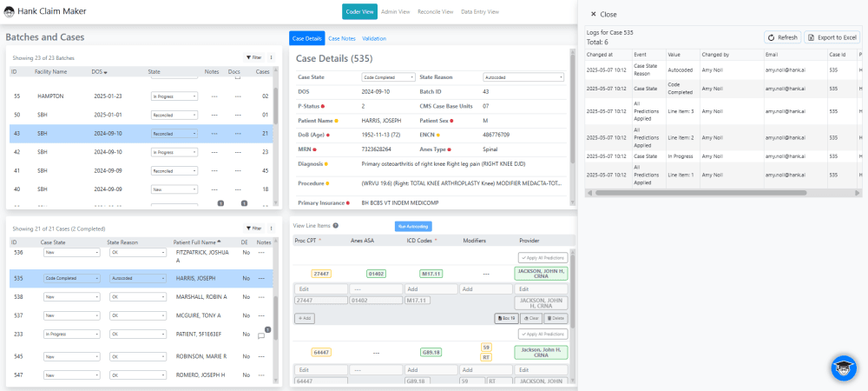Click the JACKSON, JOHN H, CRNA provider prediction

click(x=542, y=274)
